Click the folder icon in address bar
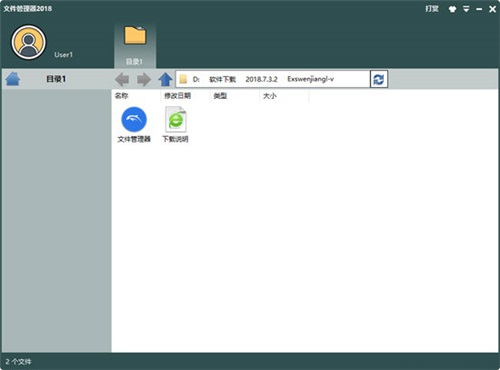The image size is (500, 370). [183, 79]
